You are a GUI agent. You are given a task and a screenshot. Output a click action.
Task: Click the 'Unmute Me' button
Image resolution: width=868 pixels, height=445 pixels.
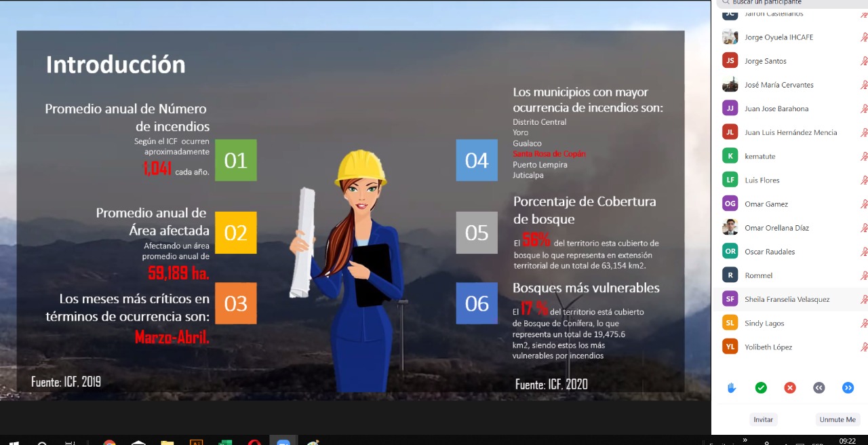point(837,419)
